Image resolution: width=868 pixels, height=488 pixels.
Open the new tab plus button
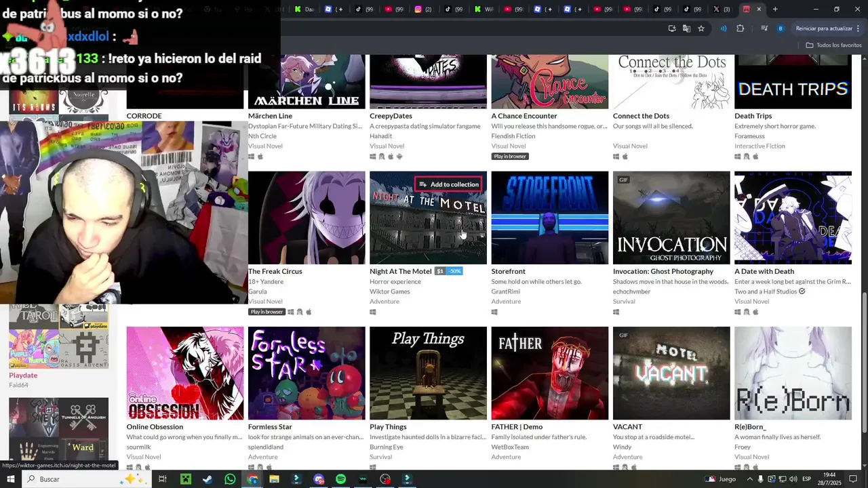pyautogui.click(x=775, y=9)
